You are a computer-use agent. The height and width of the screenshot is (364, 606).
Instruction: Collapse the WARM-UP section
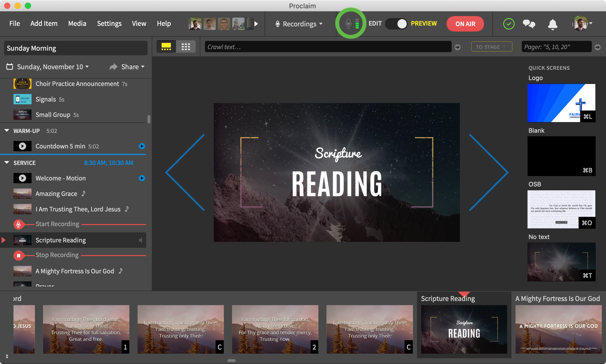pos(7,131)
